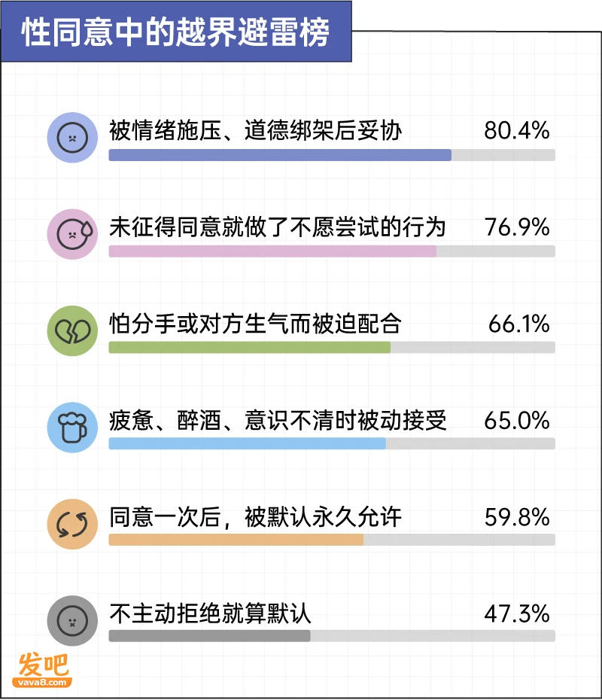602x700 pixels.
Task: Click the label 不主动拒绝就算默认
Action: click(x=210, y=613)
